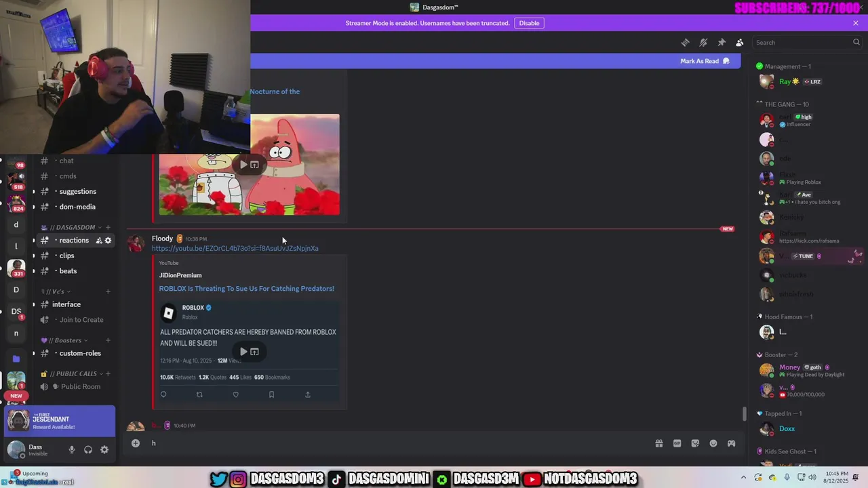Open the sticker picker icon
The height and width of the screenshot is (488, 868).
click(695, 443)
